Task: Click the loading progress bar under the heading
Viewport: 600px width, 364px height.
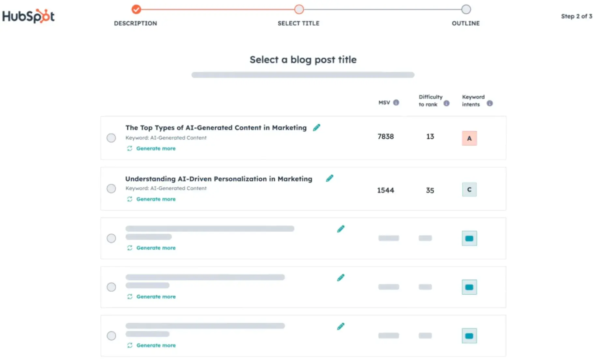Action: (x=303, y=75)
